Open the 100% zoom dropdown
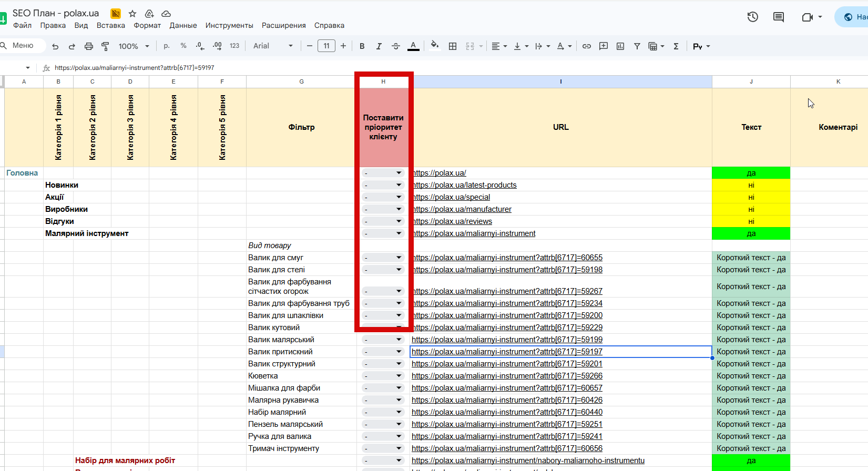 pyautogui.click(x=134, y=46)
